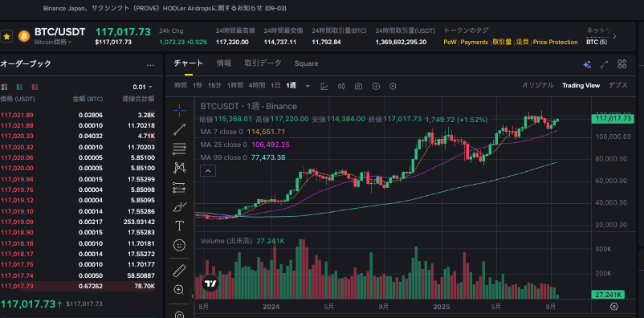
Task: Open the chart grid layout icon
Action: [622, 64]
